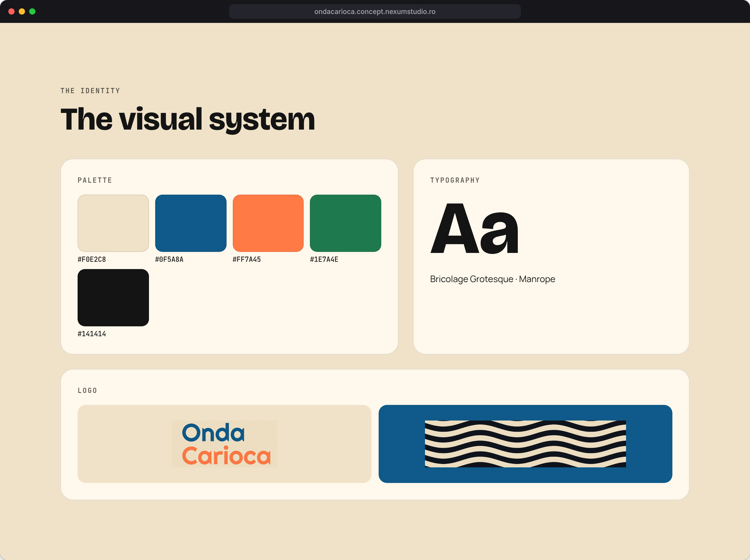Image resolution: width=750 pixels, height=560 pixels.
Task: Click the address bar URL field
Action: click(x=375, y=11)
